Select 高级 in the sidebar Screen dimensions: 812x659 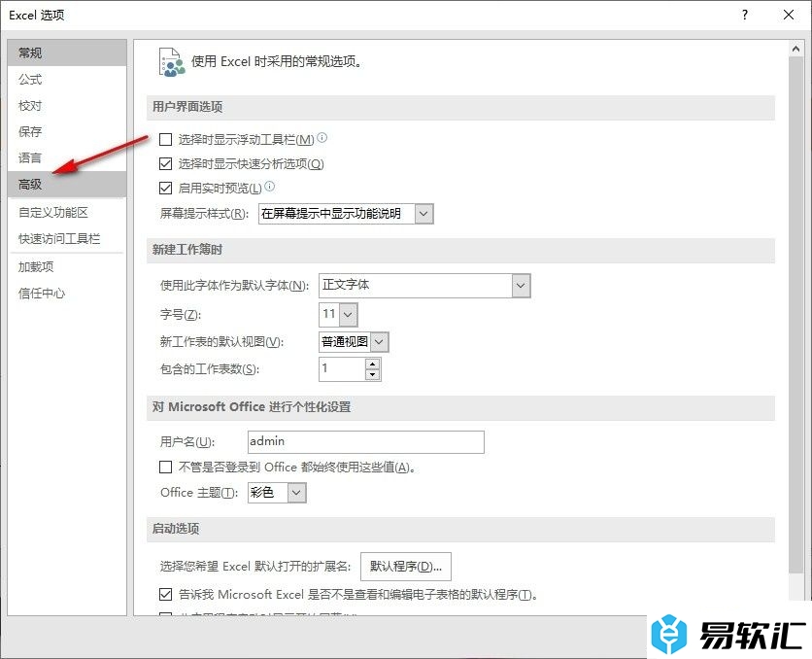point(67,185)
